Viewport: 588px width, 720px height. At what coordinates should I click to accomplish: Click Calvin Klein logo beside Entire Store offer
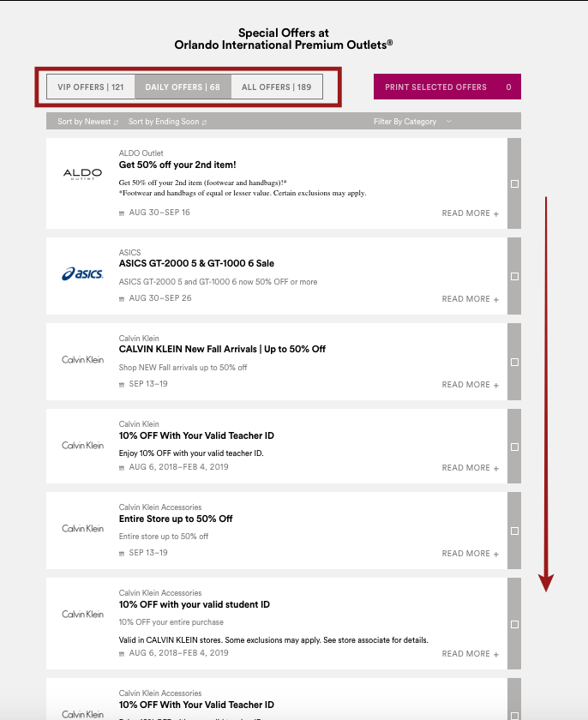[82, 529]
